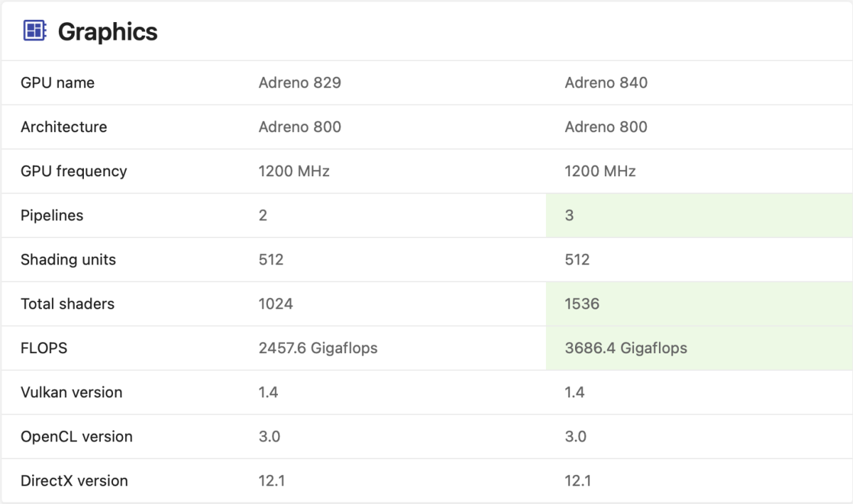The height and width of the screenshot is (504, 853).
Task: Click the Graphics chip icon
Action: [35, 31]
